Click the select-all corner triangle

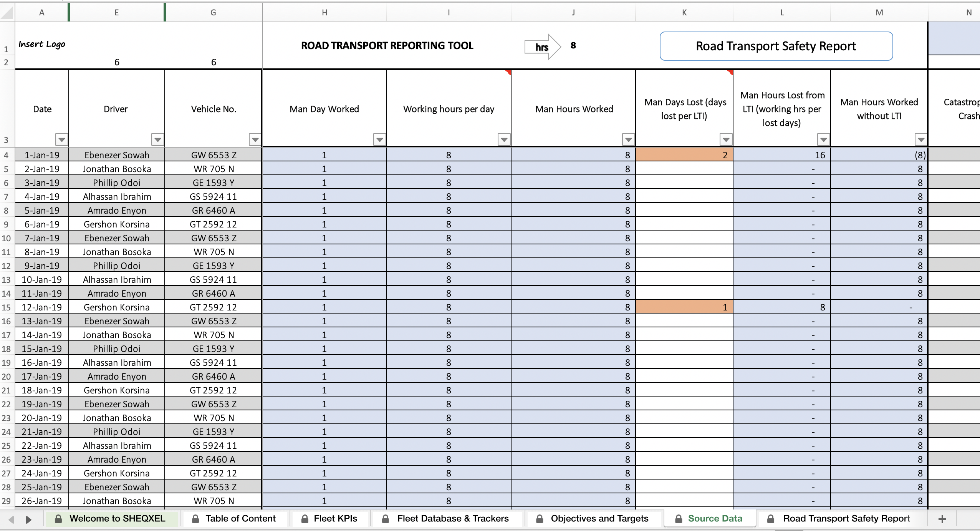(x=7, y=12)
